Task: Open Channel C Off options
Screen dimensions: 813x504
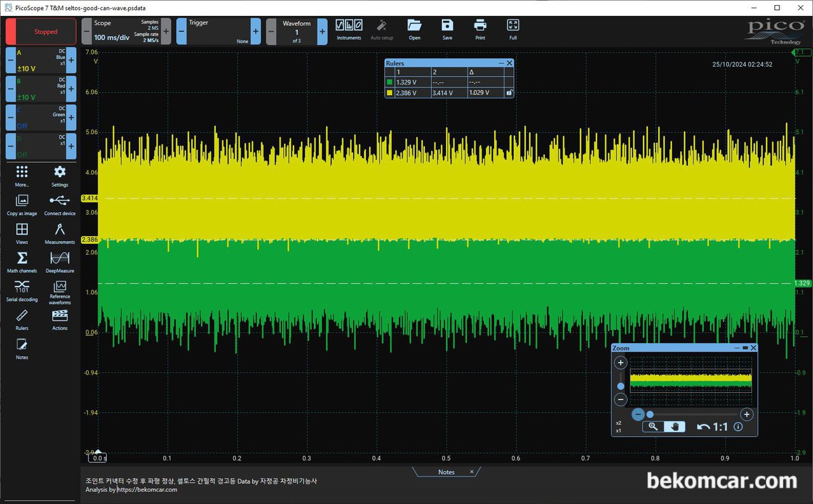Action: (x=41, y=117)
